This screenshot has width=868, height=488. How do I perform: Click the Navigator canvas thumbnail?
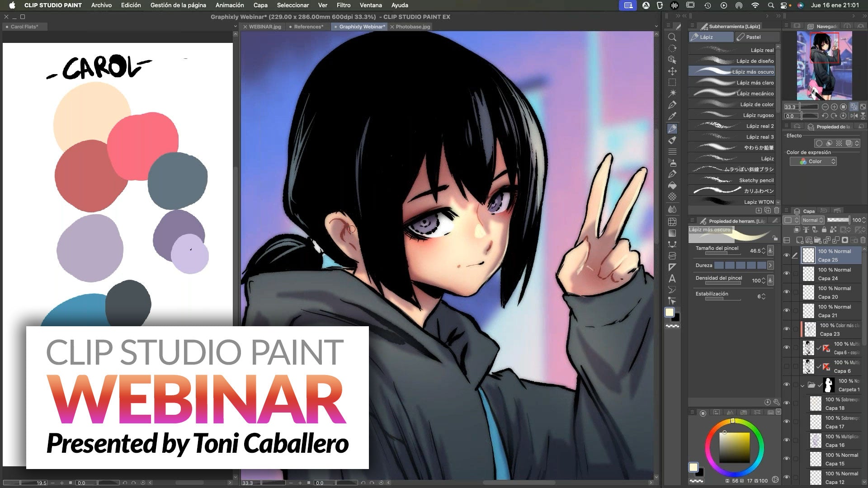click(x=824, y=66)
